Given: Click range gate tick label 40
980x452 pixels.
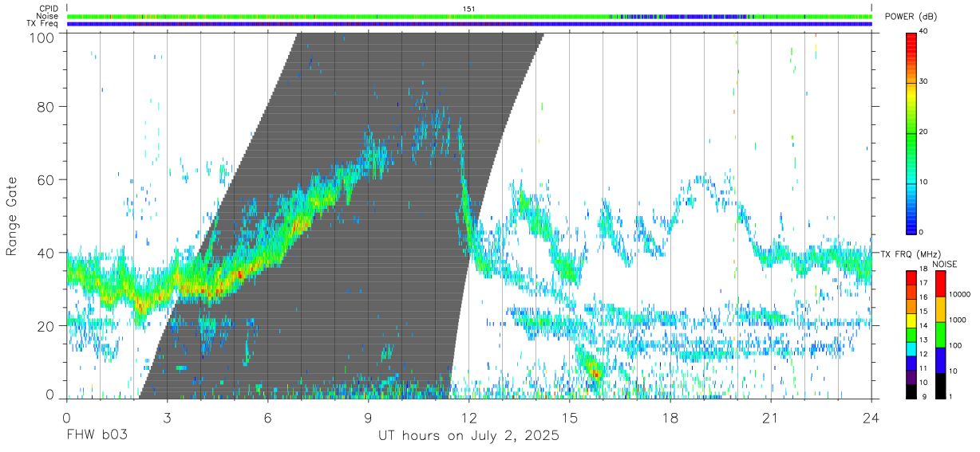Looking at the screenshot, I should click(46, 253).
